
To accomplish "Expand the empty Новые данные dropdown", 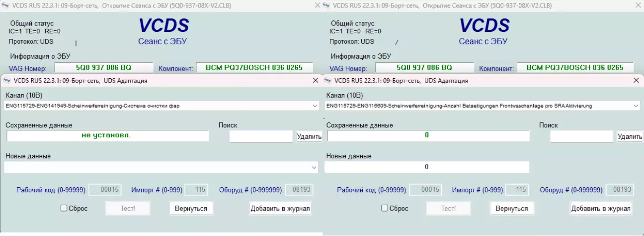I will pyautogui.click(x=314, y=167).
